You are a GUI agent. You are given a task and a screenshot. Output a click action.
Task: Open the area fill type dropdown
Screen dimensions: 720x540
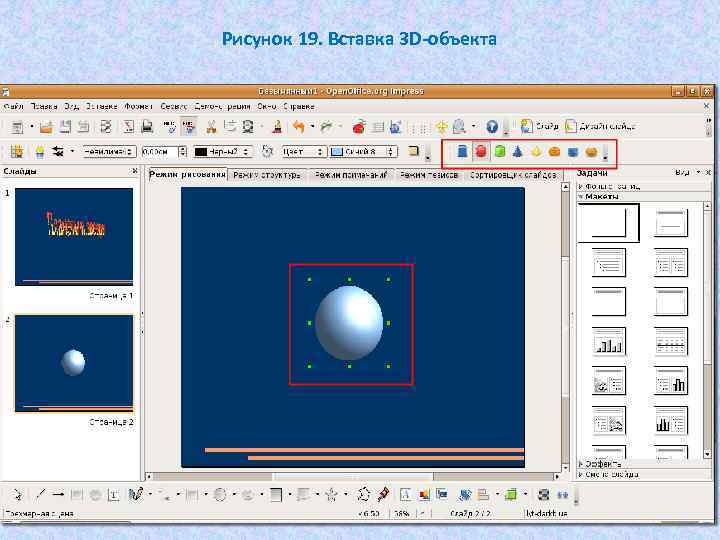(304, 152)
